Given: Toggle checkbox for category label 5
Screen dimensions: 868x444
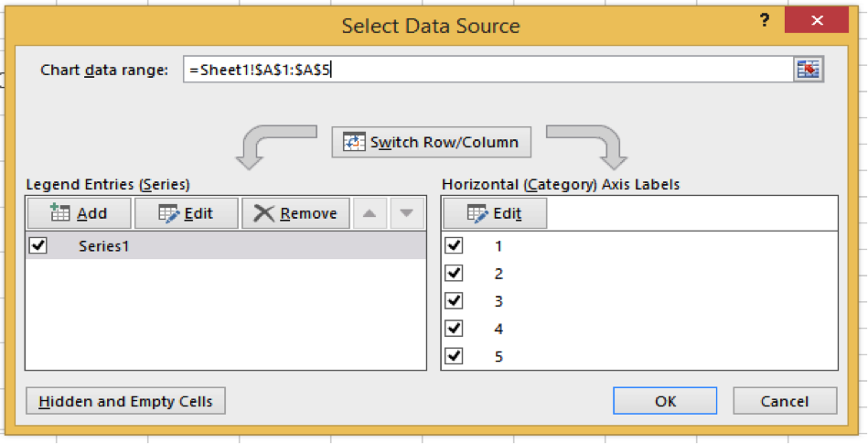Looking at the screenshot, I should click(454, 356).
